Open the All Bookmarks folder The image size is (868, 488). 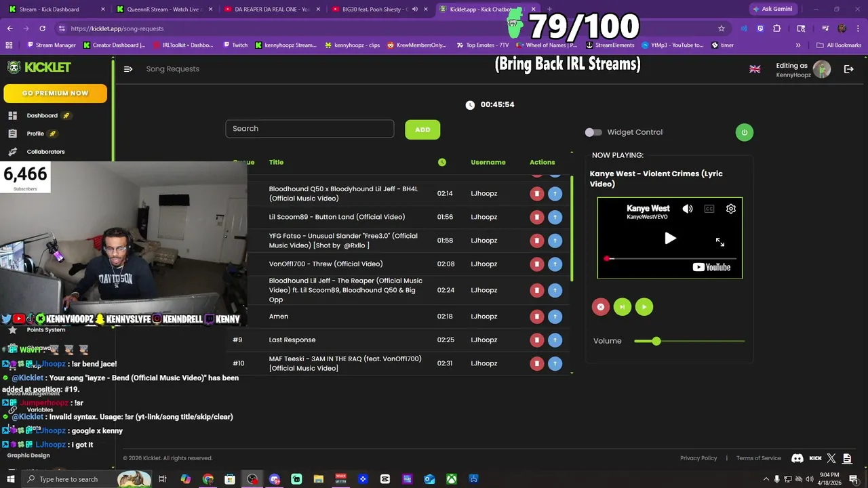click(839, 45)
